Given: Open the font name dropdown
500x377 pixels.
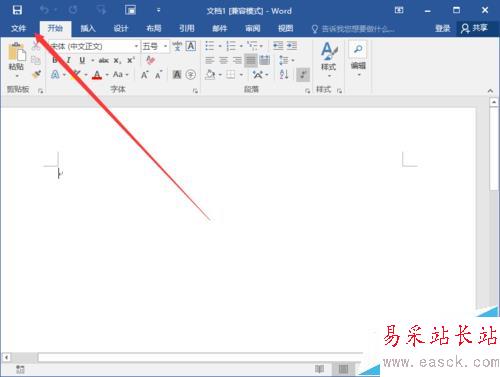Looking at the screenshot, I should (x=136, y=46).
